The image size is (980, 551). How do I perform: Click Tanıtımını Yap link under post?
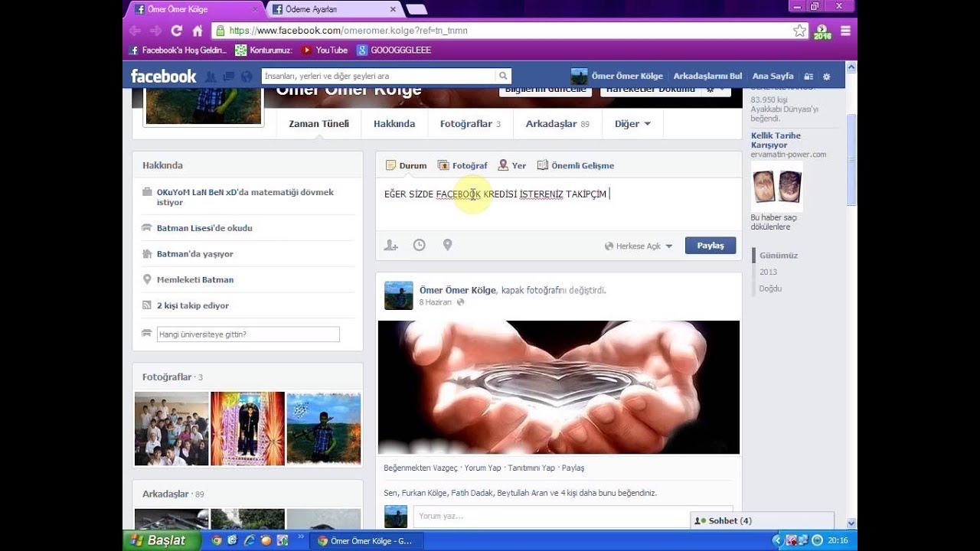pyautogui.click(x=531, y=468)
